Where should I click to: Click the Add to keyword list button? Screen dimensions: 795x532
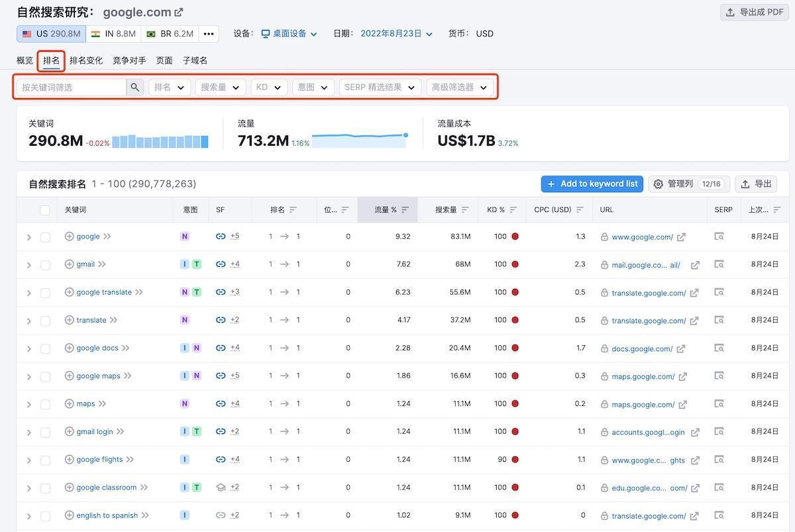click(592, 184)
